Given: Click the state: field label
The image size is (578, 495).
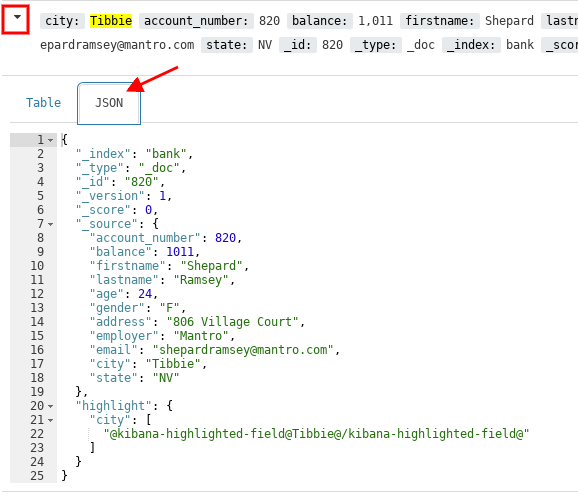Looking at the screenshot, I should point(227,45).
